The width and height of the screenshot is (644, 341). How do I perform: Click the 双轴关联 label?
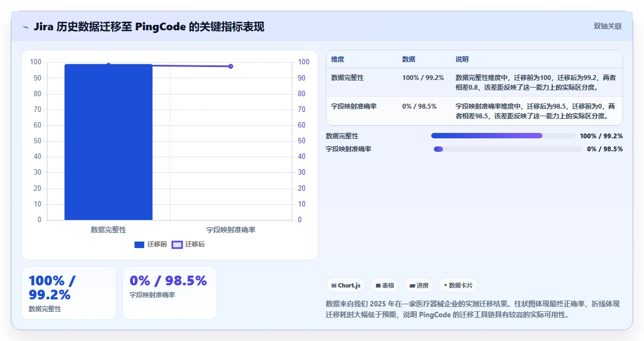coord(607,26)
